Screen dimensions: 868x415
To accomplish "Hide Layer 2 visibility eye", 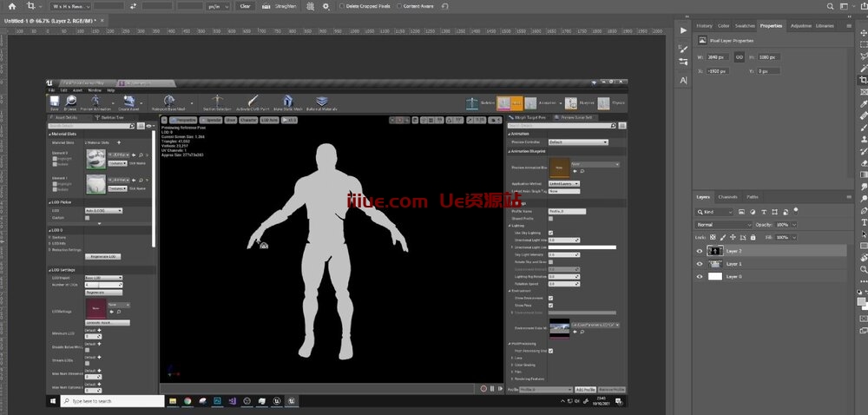I will click(700, 251).
